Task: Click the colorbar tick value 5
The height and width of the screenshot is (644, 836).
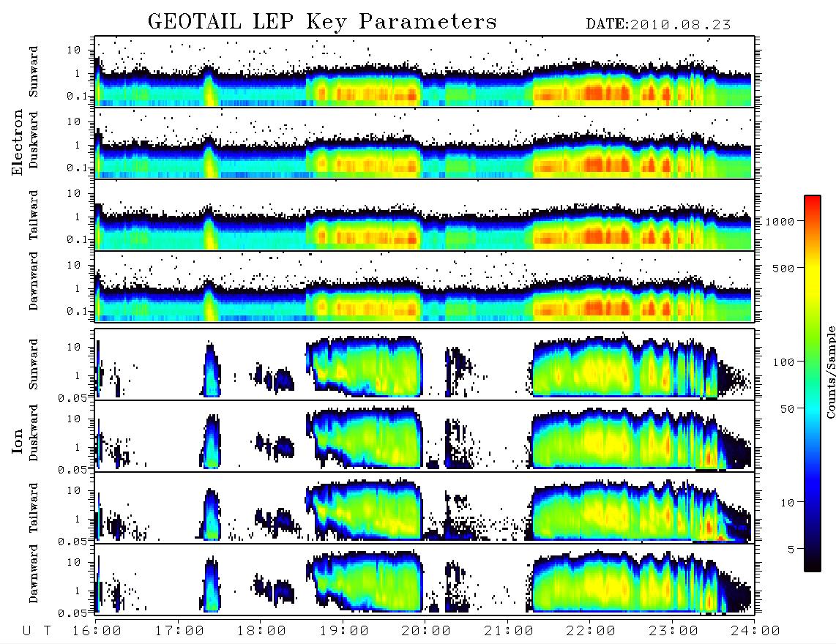Action: tap(791, 549)
